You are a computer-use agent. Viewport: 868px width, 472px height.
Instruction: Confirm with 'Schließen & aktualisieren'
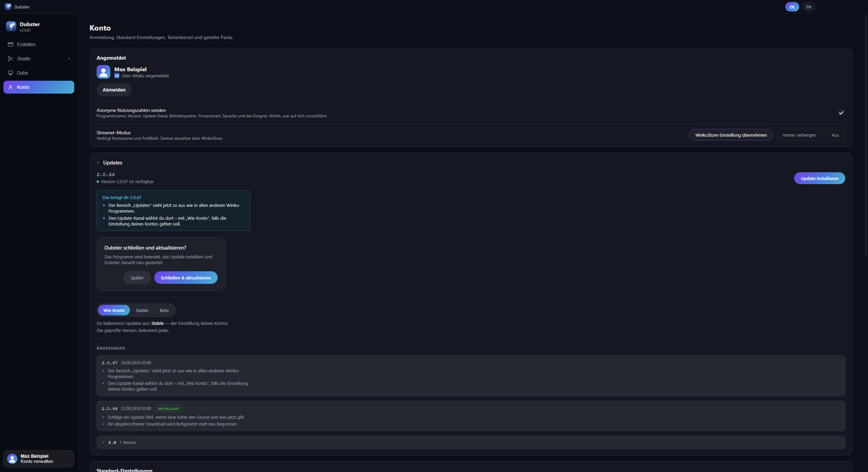click(x=186, y=278)
